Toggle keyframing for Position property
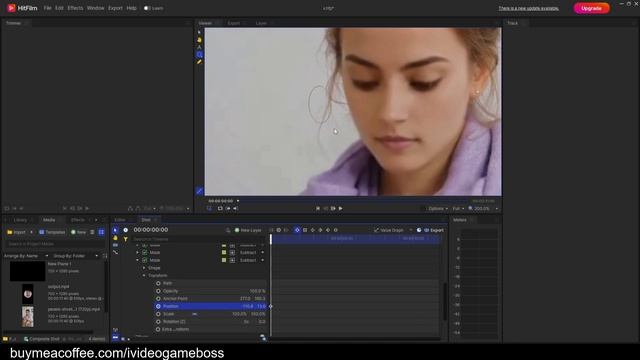This screenshot has width=640, height=360. (158, 306)
